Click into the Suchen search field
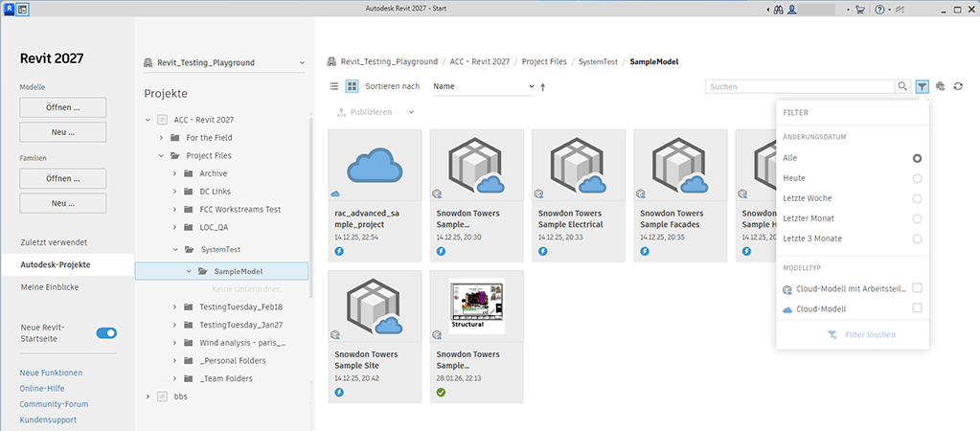Viewport: 980px width, 431px height. (x=800, y=86)
